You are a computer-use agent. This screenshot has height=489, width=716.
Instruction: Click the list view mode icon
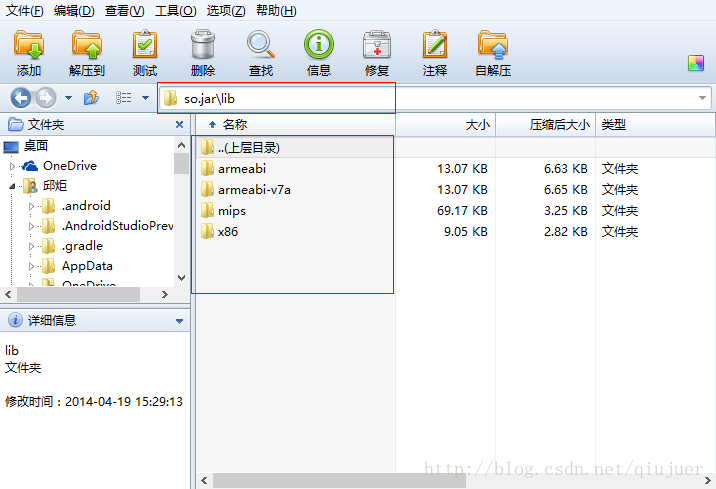pyautogui.click(x=123, y=98)
